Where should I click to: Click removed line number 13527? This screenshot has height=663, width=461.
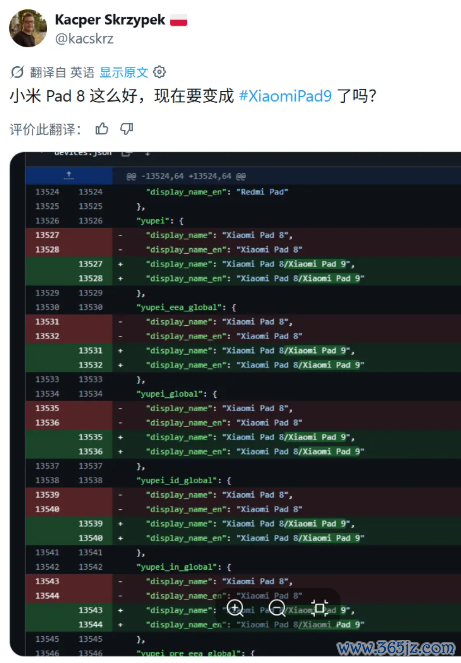tap(47, 235)
